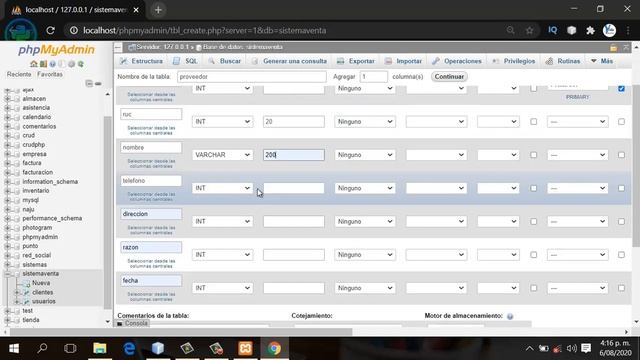Open the Estructura tab
The image size is (640, 360).
coord(141,61)
